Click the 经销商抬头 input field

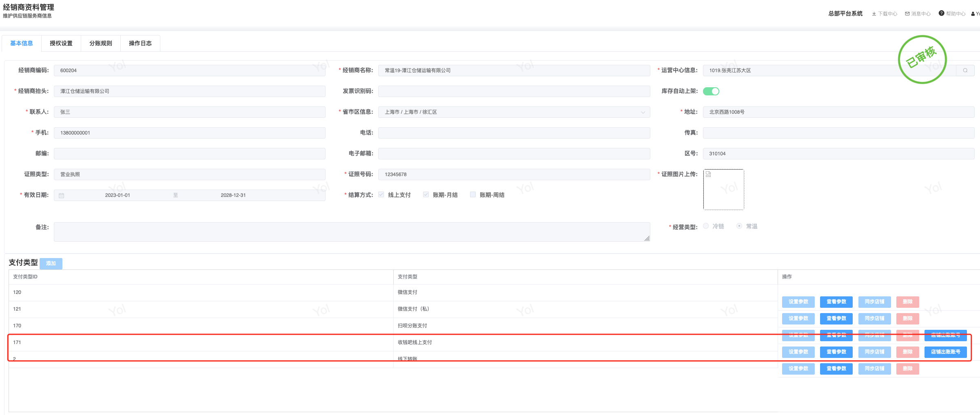click(x=190, y=91)
